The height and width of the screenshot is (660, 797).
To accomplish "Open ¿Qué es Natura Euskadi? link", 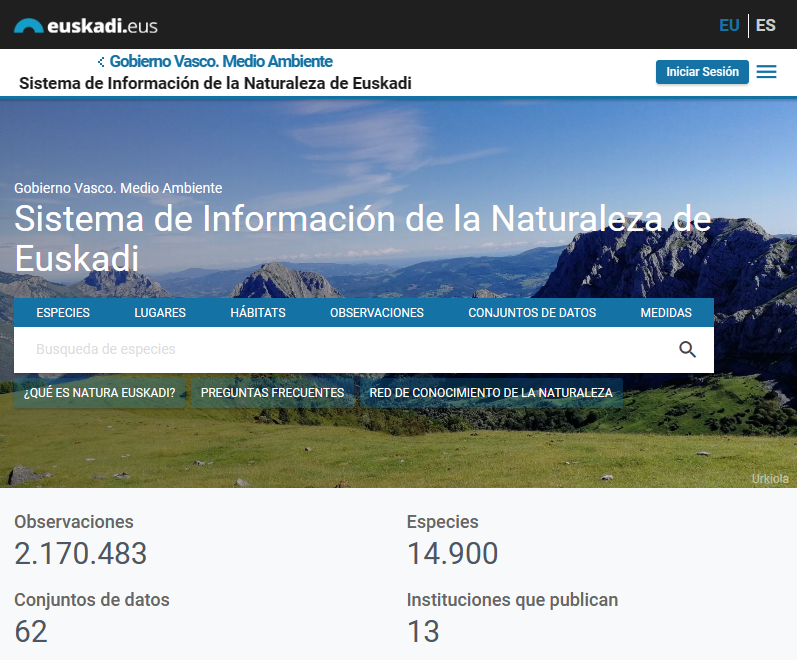I will (100, 393).
